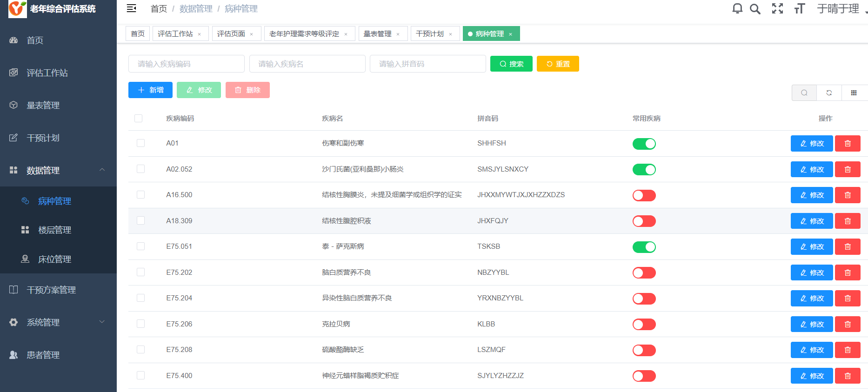868x392 pixels.
Task: Disable common disease toggle for A01
Action: [x=644, y=144]
